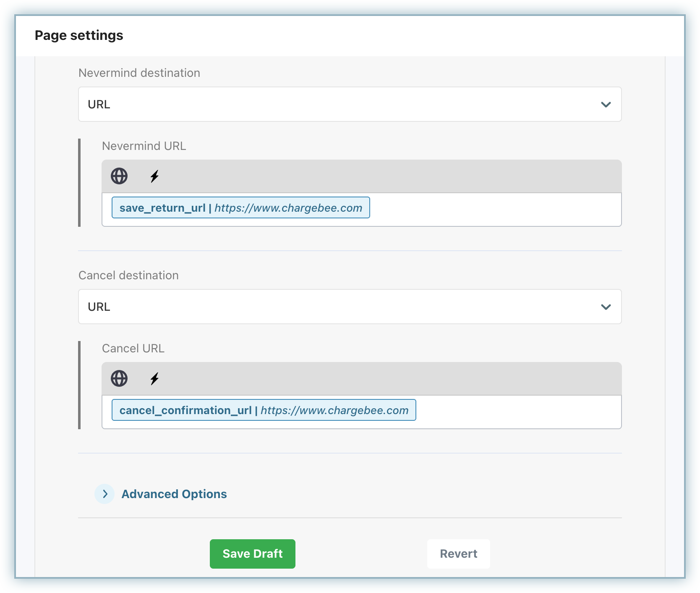This screenshot has width=700, height=593.
Task: Expand Advanced Options using its chevron icon
Action: (x=105, y=494)
